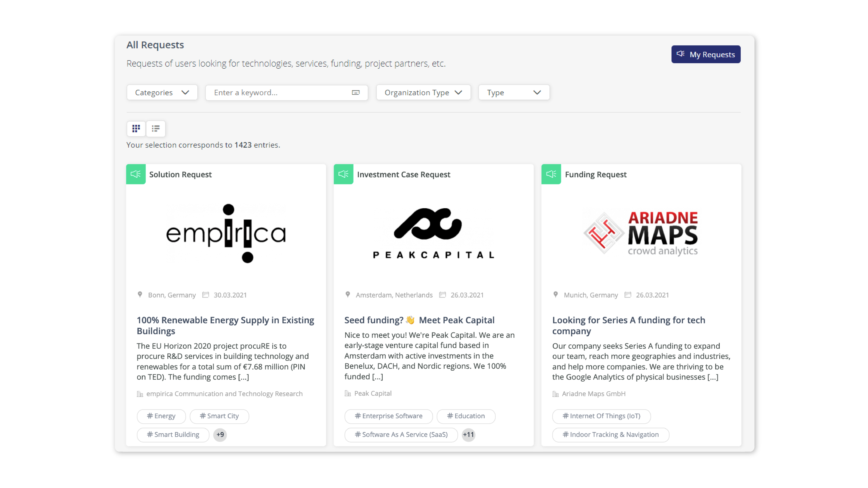Viewport: 868px width, 488px height.
Task: Click location pin next to Bonn, Germany
Action: point(140,295)
